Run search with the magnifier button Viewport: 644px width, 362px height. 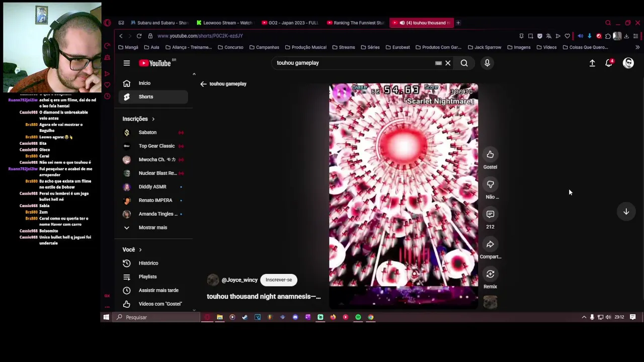click(x=464, y=63)
